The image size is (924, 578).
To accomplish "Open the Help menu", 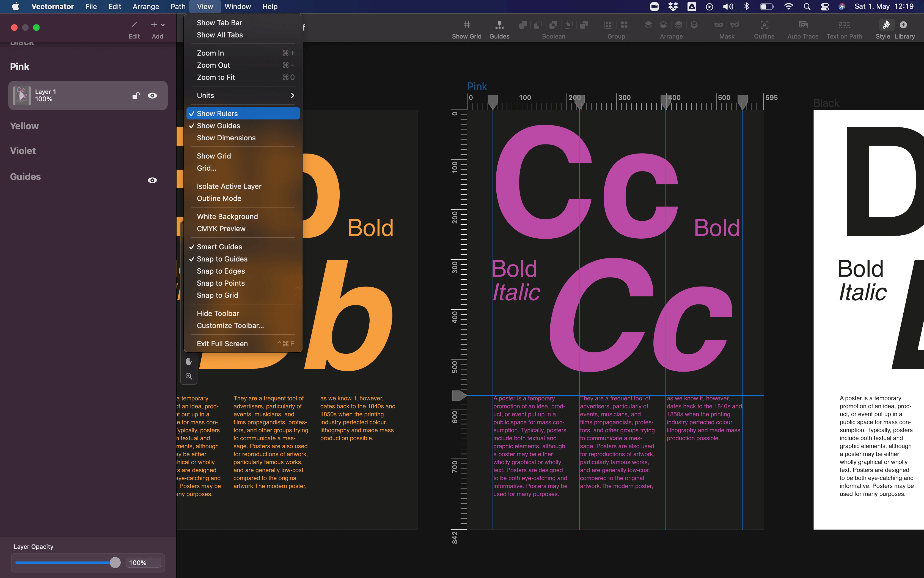I will tap(269, 7).
